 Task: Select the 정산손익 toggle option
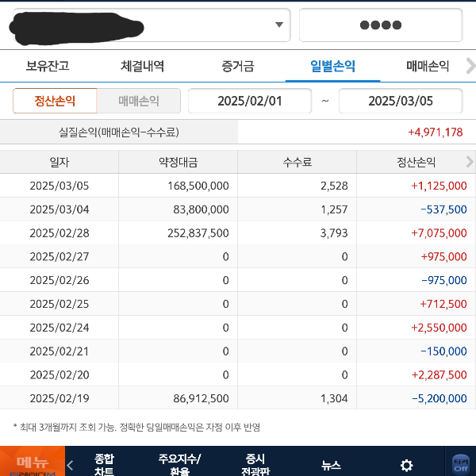55,101
